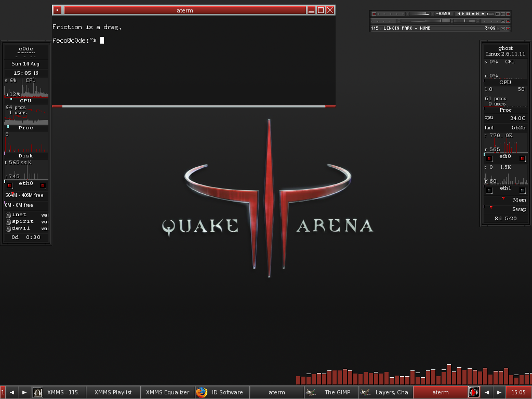Click the workspace number 1 indicator
Screen dimensions: 532x399
(3, 392)
